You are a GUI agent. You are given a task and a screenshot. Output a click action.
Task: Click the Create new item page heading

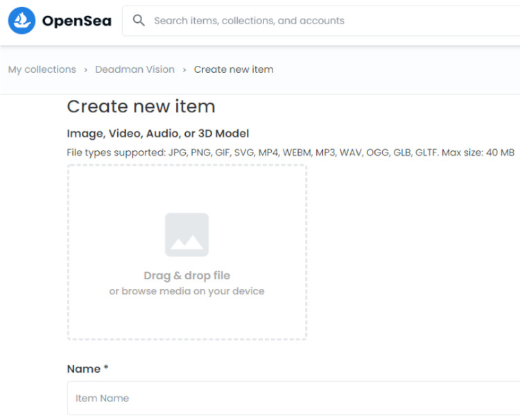pos(141,107)
